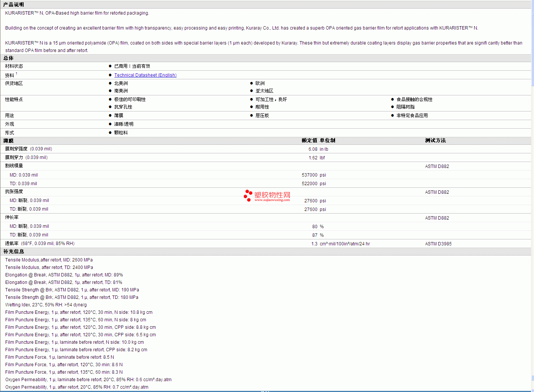Click the oxygen permeability line ending "0.7 cc/m².day.atm"
The width and height of the screenshot is (534, 392).
(77, 387)
